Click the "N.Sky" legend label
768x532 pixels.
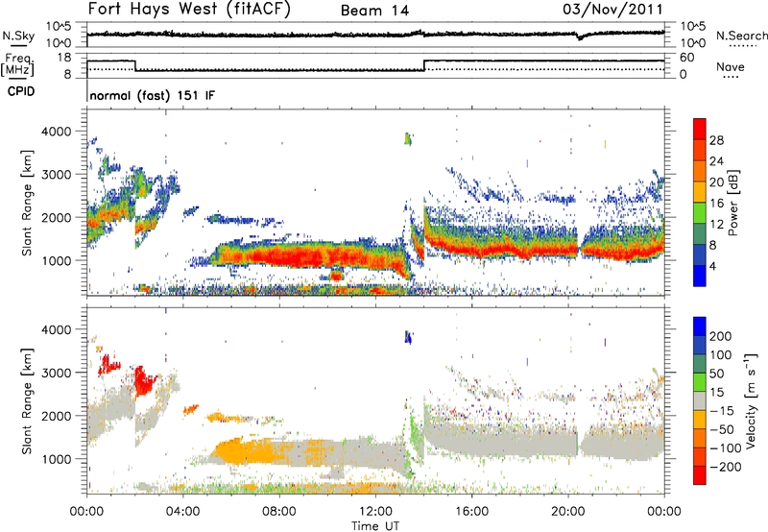coord(18,36)
